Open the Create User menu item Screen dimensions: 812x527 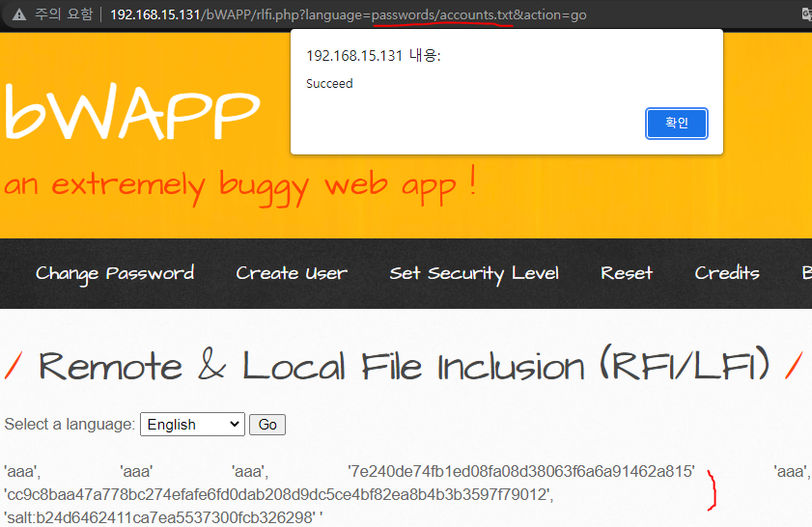click(x=292, y=273)
